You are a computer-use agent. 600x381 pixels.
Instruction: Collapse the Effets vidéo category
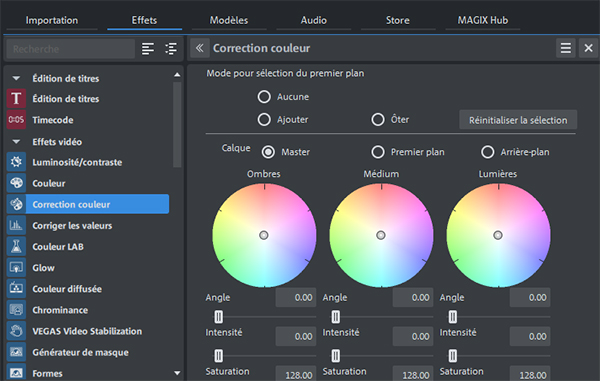coord(16,142)
